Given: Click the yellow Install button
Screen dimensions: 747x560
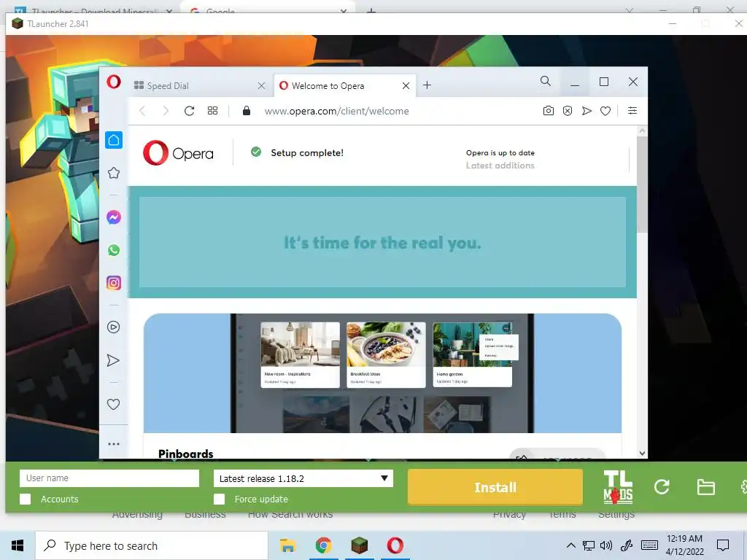Looking at the screenshot, I should tap(495, 487).
